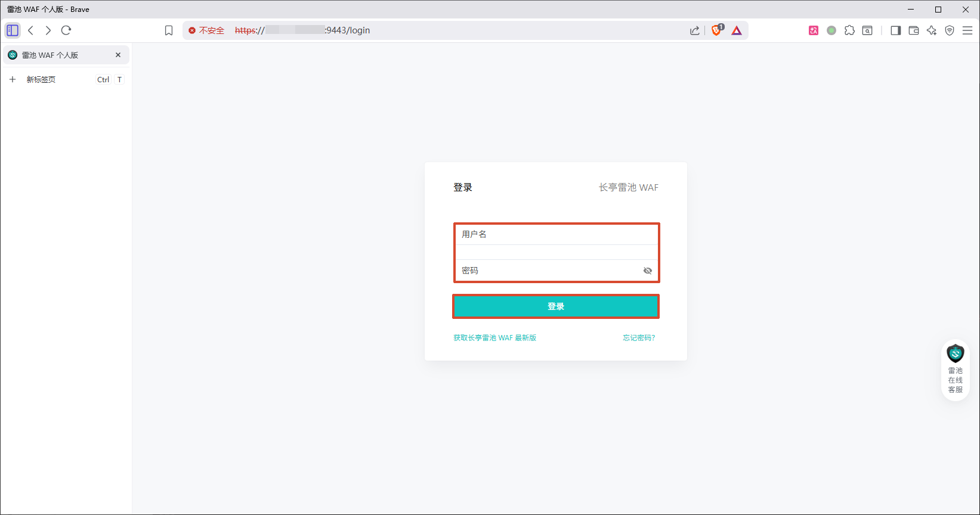The image size is (980, 515).
Task: Open the pink translate extension icon
Action: point(814,30)
